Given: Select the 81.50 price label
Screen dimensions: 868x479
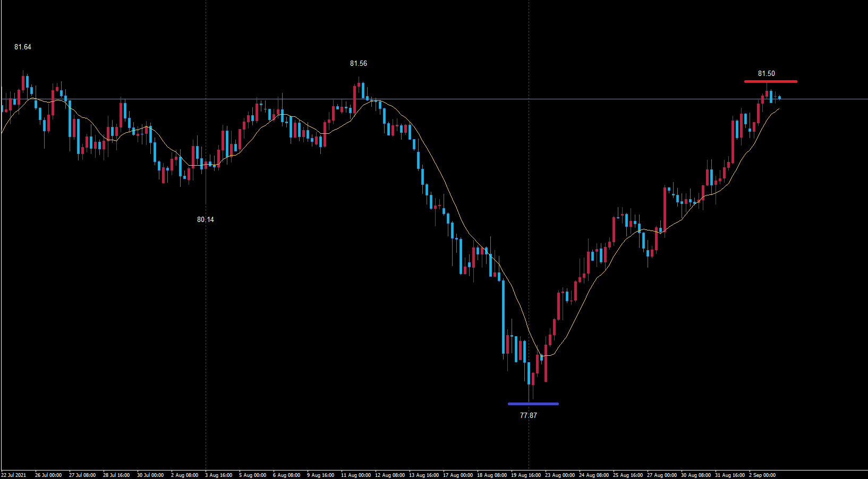Looking at the screenshot, I should [x=767, y=74].
